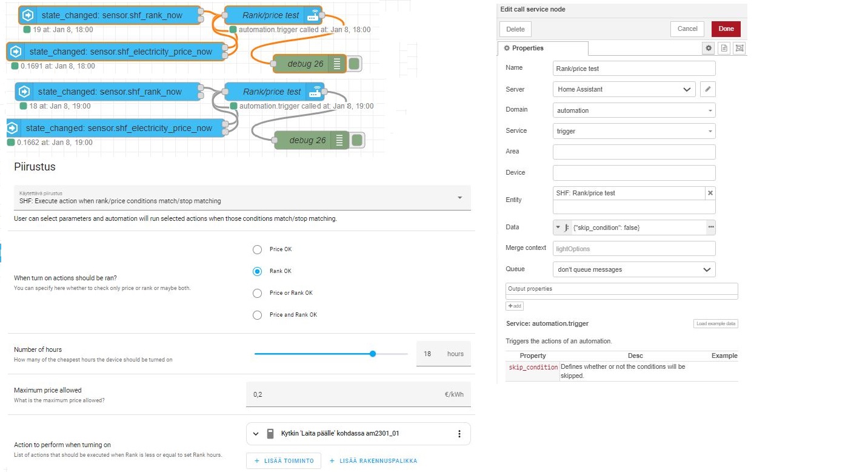This screenshot has width=868, height=472.
Task: Expand the Kytkin 'Laita päälle' action chevron
Action: click(255, 434)
